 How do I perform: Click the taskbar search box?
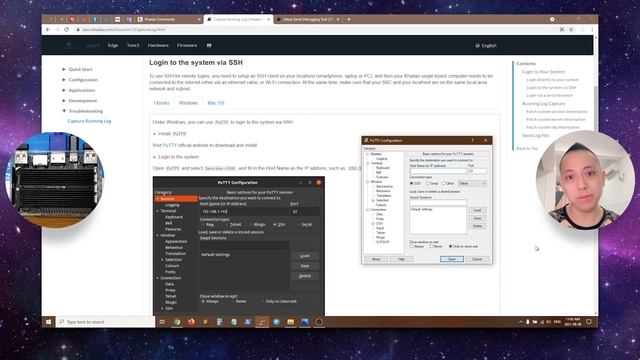pyautogui.click(x=105, y=322)
